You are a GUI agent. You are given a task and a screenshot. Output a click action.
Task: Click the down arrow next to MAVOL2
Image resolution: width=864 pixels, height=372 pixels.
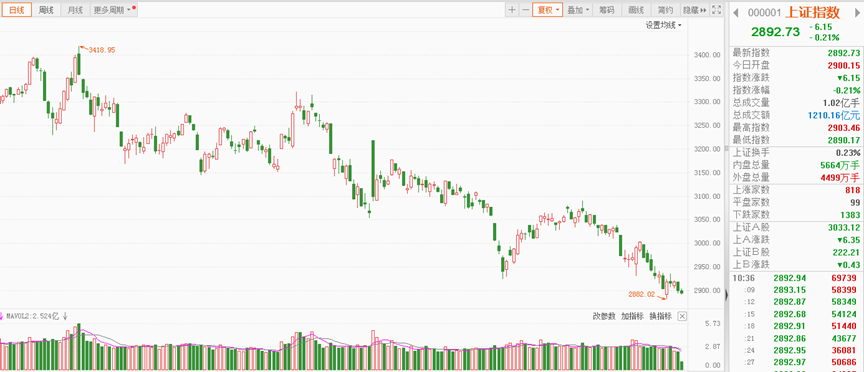click(65, 316)
